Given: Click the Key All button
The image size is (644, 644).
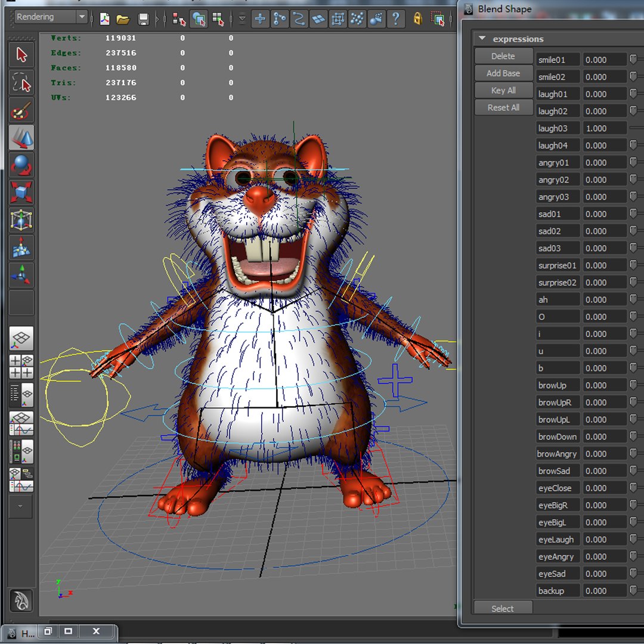Looking at the screenshot, I should pyautogui.click(x=503, y=91).
